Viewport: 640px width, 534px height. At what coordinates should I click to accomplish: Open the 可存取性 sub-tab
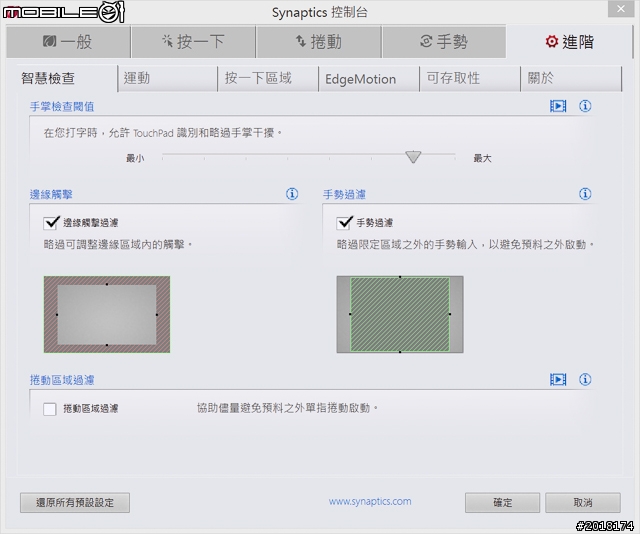pyautogui.click(x=470, y=78)
